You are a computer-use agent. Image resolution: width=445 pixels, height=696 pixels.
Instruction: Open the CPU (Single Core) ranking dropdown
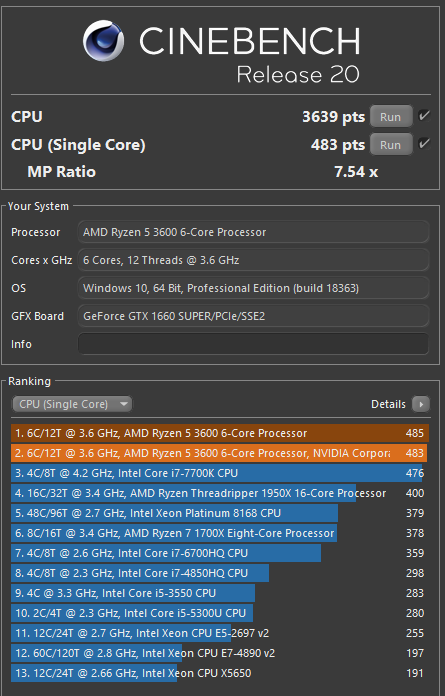(72, 404)
